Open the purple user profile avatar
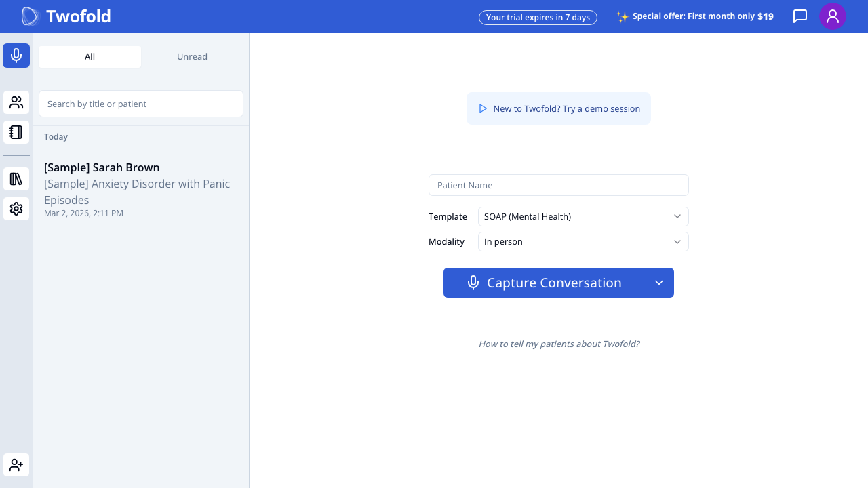Image resolution: width=868 pixels, height=488 pixels. (832, 16)
